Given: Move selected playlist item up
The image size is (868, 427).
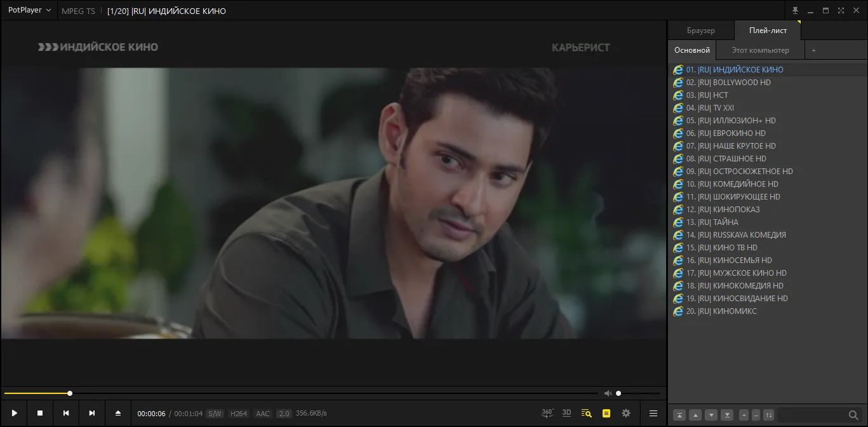Looking at the screenshot, I should coord(696,415).
